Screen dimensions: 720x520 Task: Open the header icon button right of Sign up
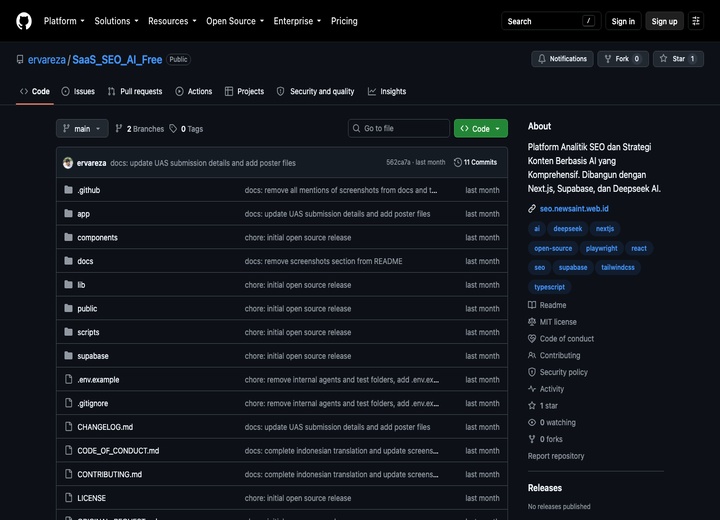tap(696, 21)
